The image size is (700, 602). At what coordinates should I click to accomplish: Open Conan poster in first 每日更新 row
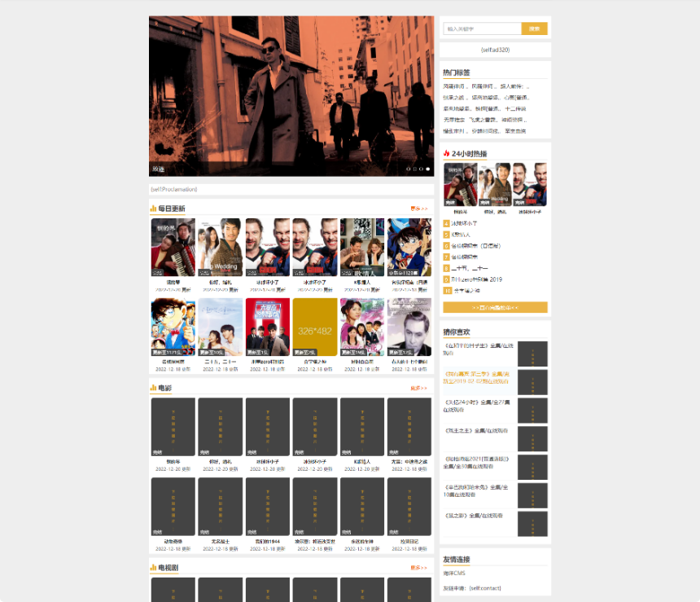point(409,247)
